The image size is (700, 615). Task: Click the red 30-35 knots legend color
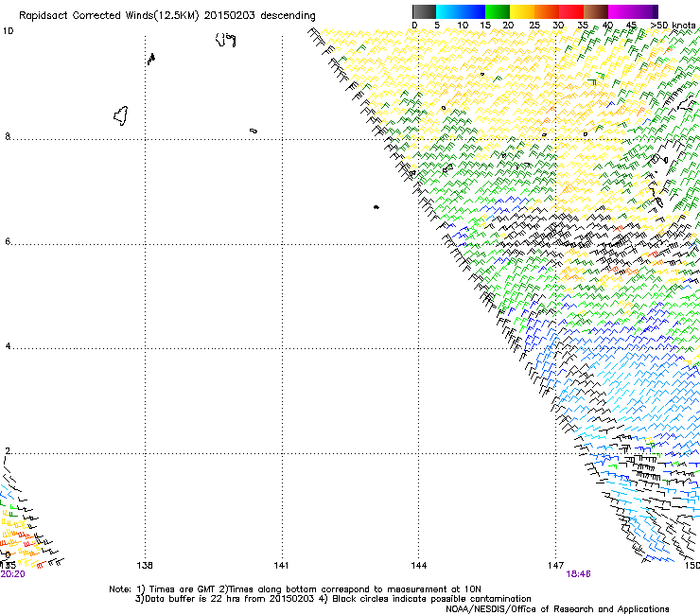click(571, 11)
